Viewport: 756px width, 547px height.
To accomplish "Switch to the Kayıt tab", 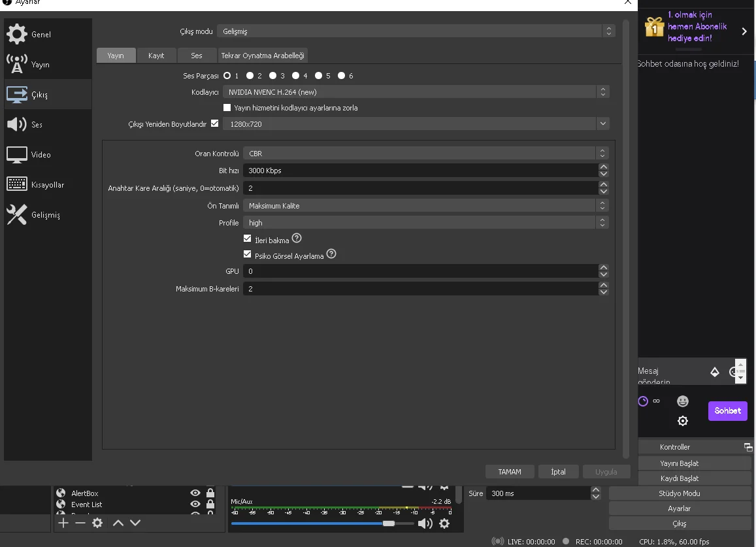I will 156,56.
